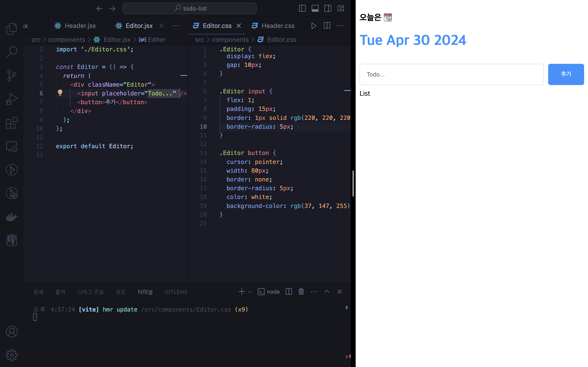588x367 pixels.
Task: Open the Source Control view
Action: pyautogui.click(x=11, y=75)
